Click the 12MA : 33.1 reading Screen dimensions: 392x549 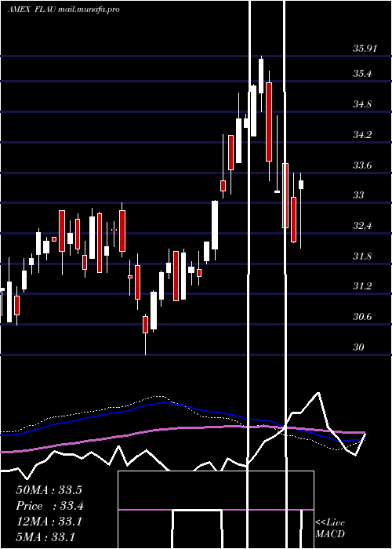click(49, 522)
